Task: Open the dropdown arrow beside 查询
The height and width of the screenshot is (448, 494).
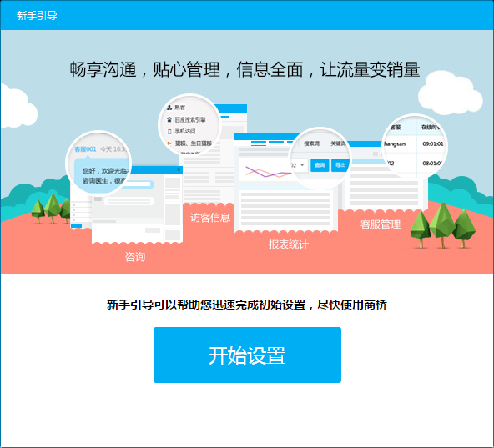Action: [x=302, y=165]
